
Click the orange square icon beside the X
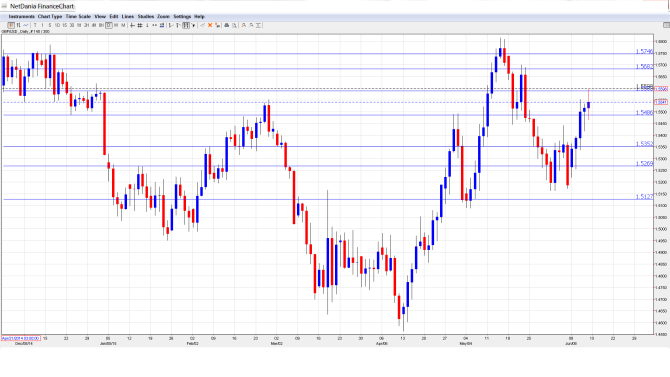[x=217, y=25]
